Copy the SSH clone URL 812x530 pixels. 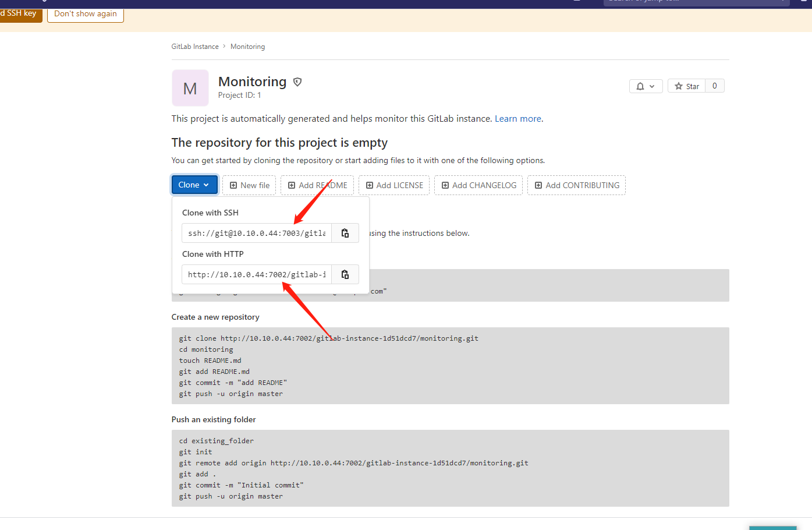(345, 233)
